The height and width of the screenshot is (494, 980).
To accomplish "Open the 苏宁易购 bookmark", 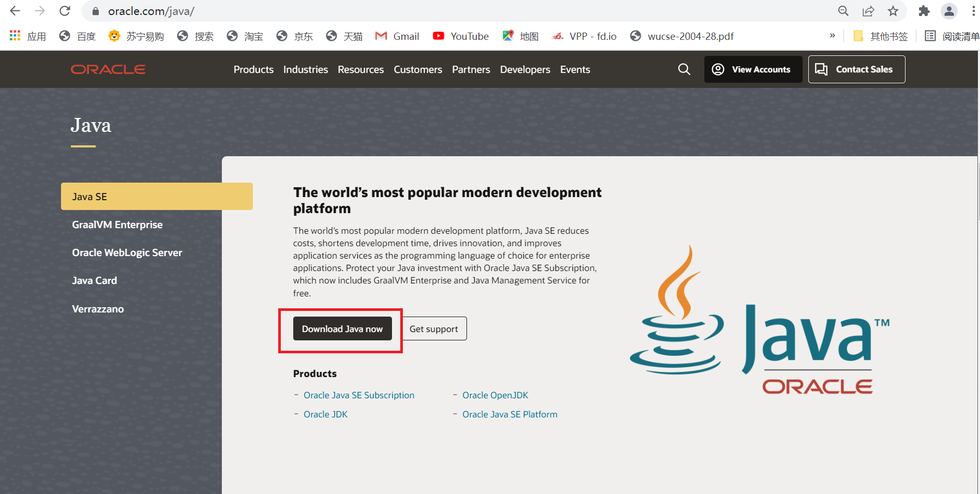I will click(137, 36).
